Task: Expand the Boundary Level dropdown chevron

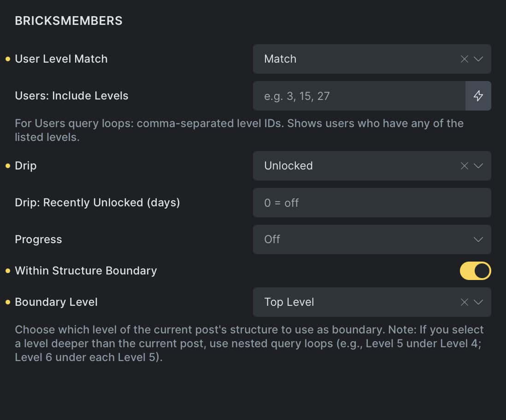Action: coord(478,302)
